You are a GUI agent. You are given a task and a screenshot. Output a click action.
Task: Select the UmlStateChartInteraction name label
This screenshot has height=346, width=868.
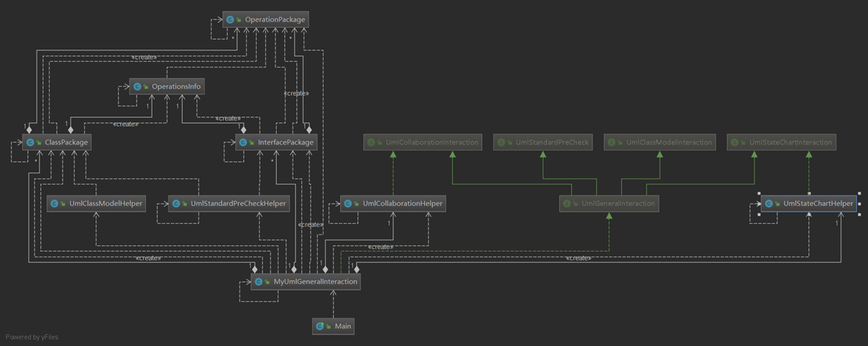click(x=790, y=142)
